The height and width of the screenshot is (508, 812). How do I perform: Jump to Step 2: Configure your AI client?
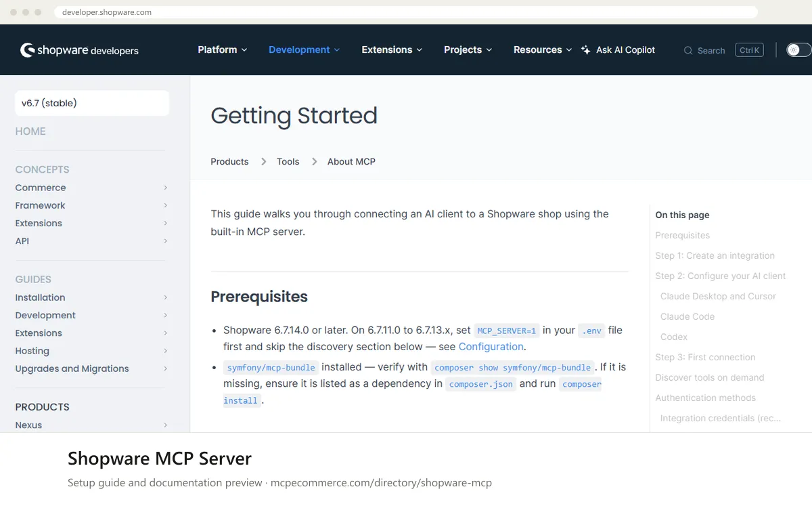721,276
